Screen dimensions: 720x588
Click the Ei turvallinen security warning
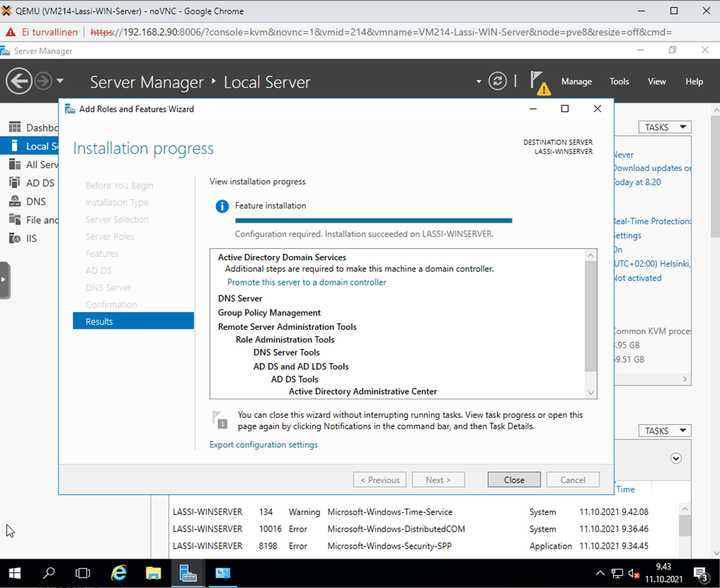42,32
